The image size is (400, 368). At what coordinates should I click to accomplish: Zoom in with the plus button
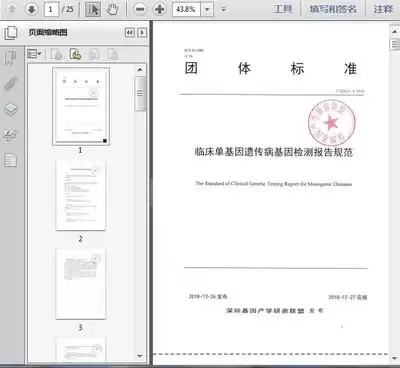click(x=159, y=9)
